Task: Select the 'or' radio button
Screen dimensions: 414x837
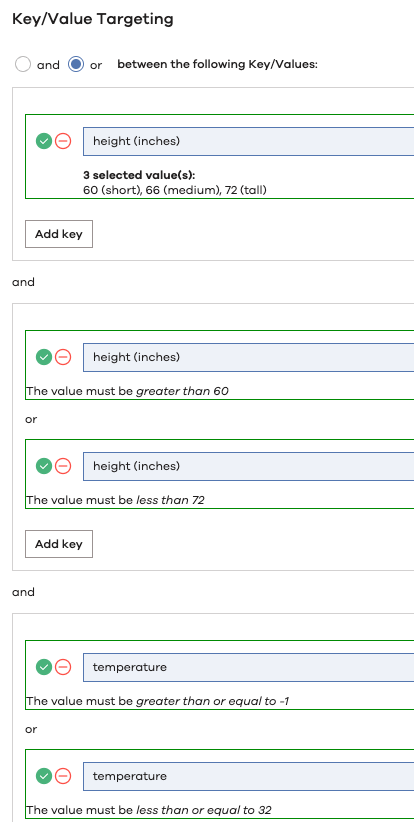Action: (76, 65)
